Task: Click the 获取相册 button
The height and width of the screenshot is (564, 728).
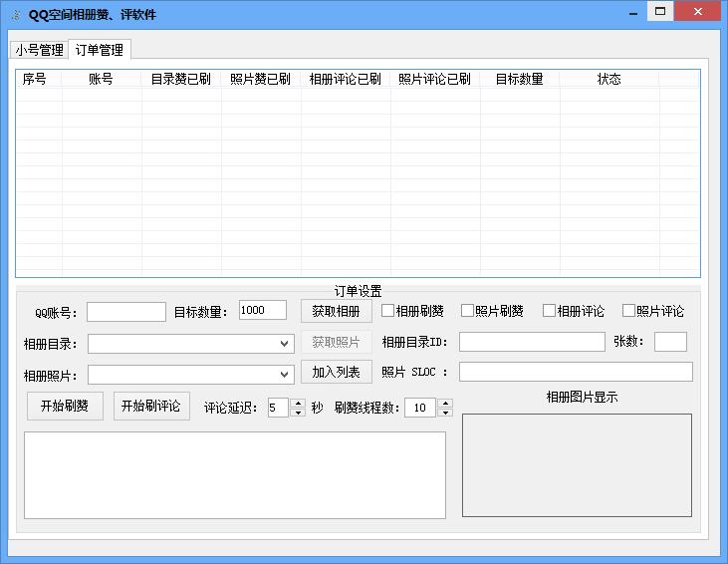Action: point(337,311)
